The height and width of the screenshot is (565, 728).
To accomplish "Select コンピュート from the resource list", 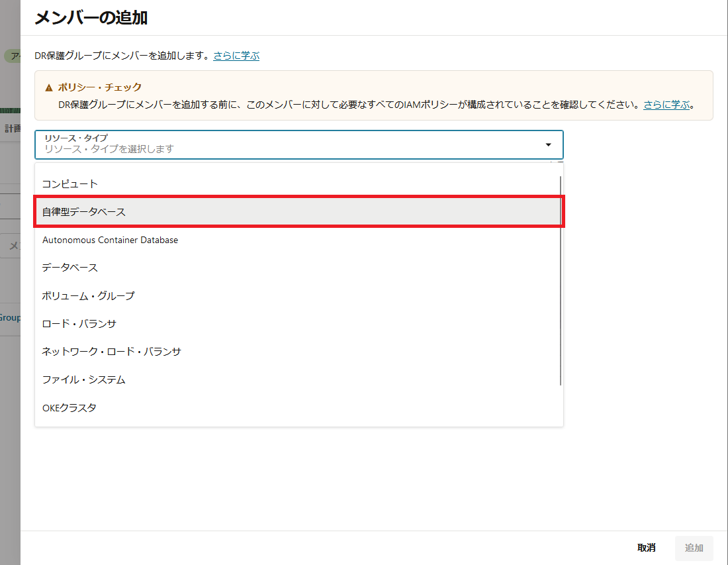I will [x=70, y=183].
